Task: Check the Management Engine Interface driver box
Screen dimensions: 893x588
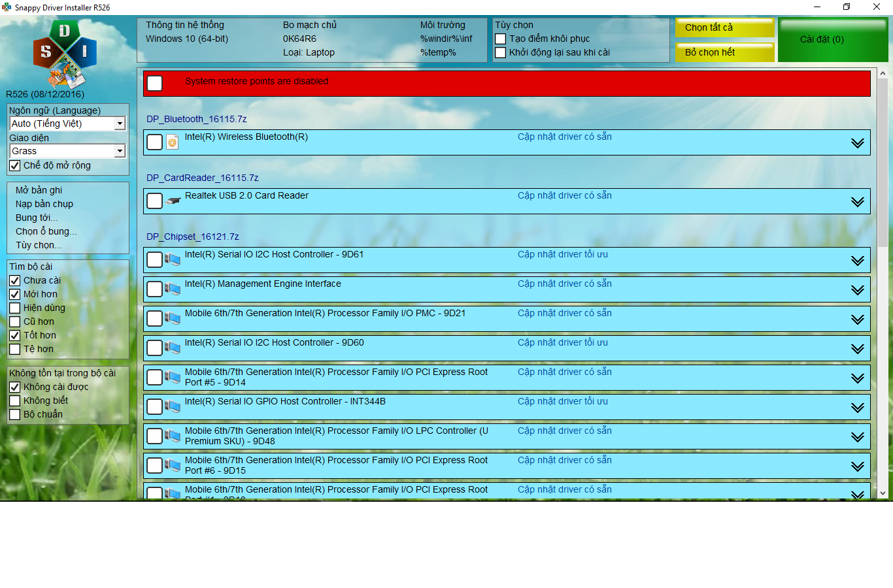Action: tap(155, 289)
